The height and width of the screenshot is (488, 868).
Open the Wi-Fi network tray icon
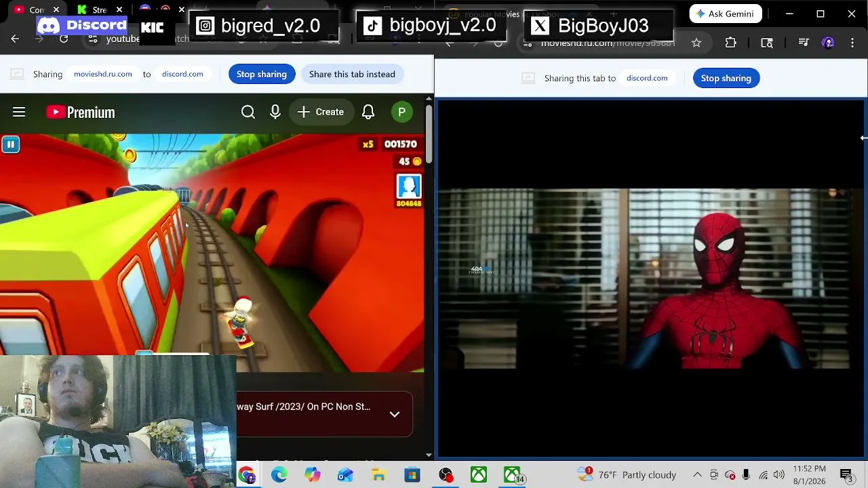click(764, 475)
